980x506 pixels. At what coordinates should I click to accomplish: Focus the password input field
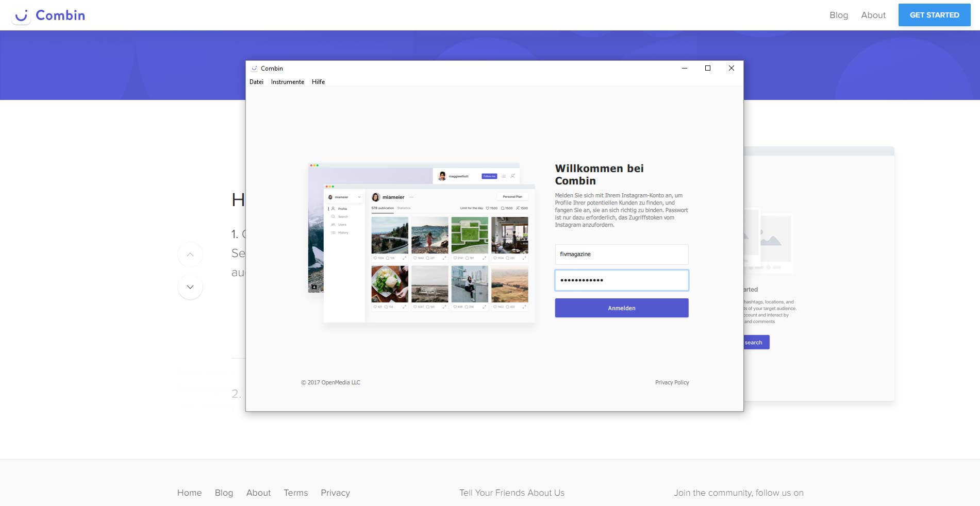(x=621, y=280)
